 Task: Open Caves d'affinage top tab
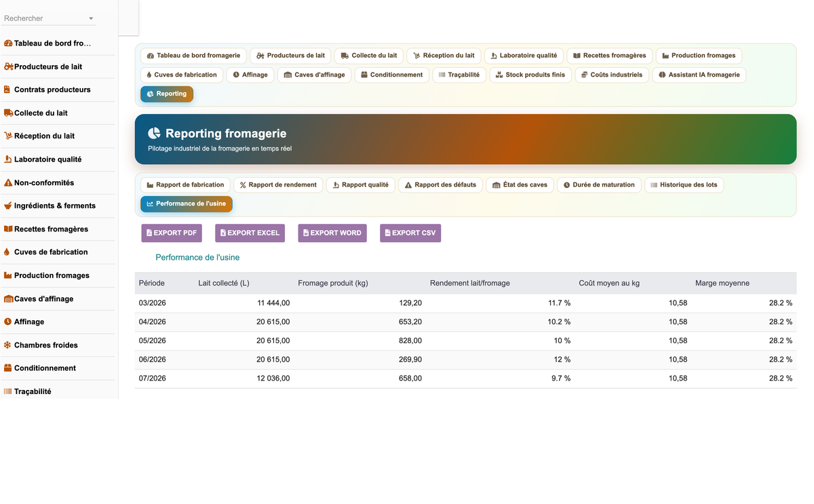315,75
